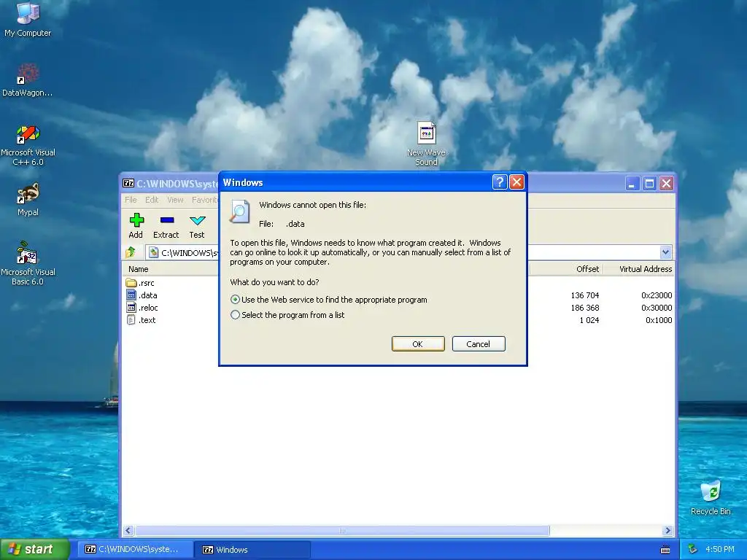Confirm with the OK button
This screenshot has height=560, width=747.
point(418,344)
